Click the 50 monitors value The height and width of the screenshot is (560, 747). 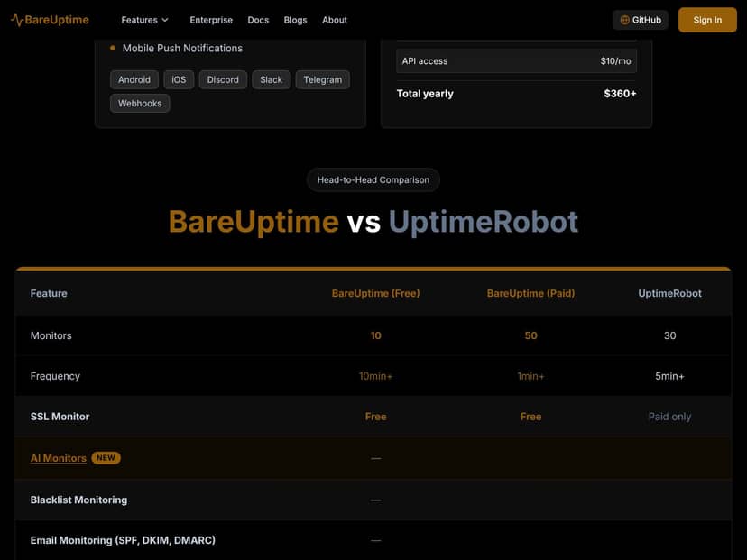(x=530, y=335)
